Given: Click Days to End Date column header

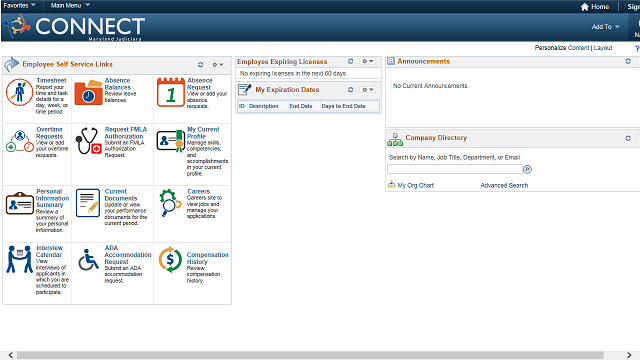Looking at the screenshot, I should (x=343, y=106).
